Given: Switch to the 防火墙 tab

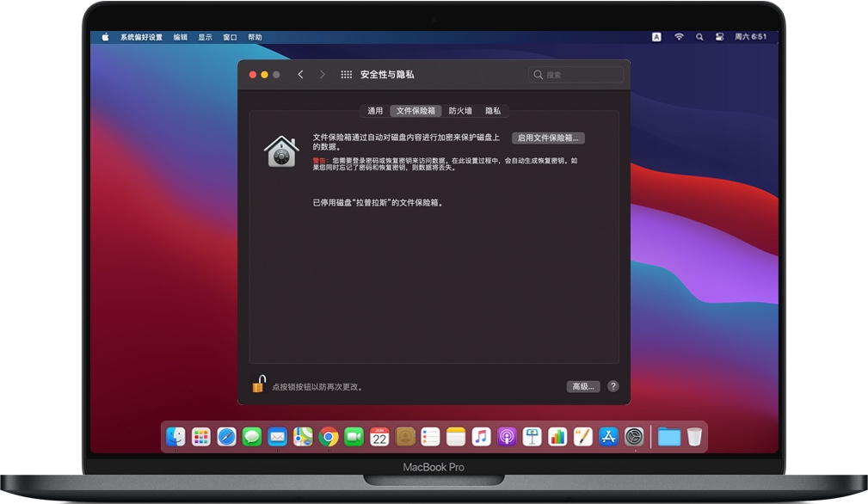Looking at the screenshot, I should [x=461, y=111].
